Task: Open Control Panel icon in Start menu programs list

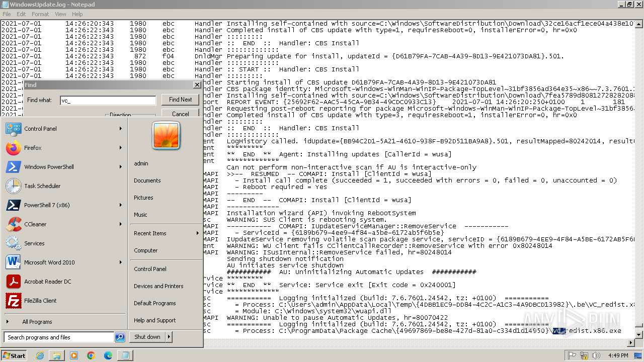Action: (14, 129)
